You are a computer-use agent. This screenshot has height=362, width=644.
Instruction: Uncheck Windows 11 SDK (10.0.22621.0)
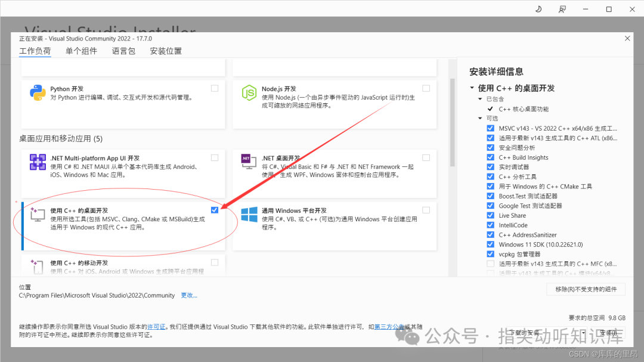tap(490, 244)
